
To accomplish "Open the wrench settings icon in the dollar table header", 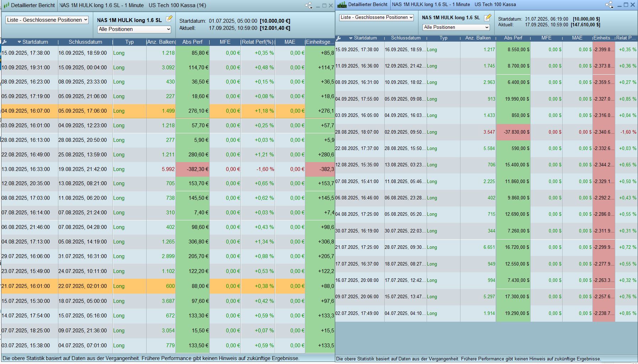I will (338, 38).
